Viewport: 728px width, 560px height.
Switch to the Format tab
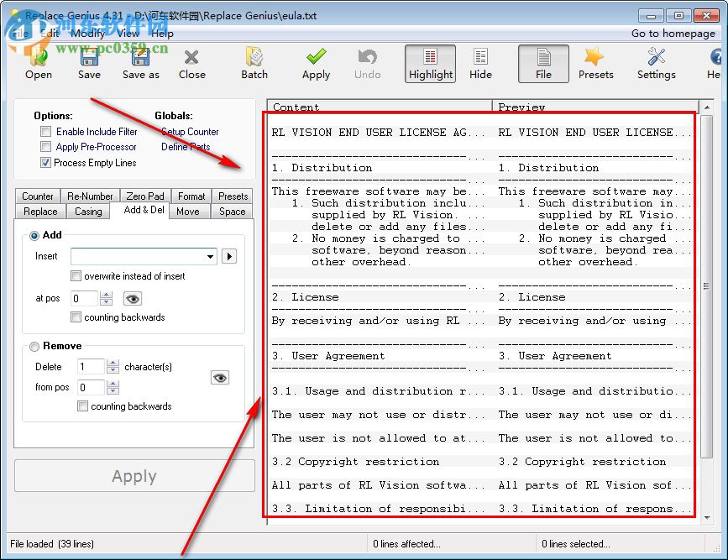pos(191,196)
